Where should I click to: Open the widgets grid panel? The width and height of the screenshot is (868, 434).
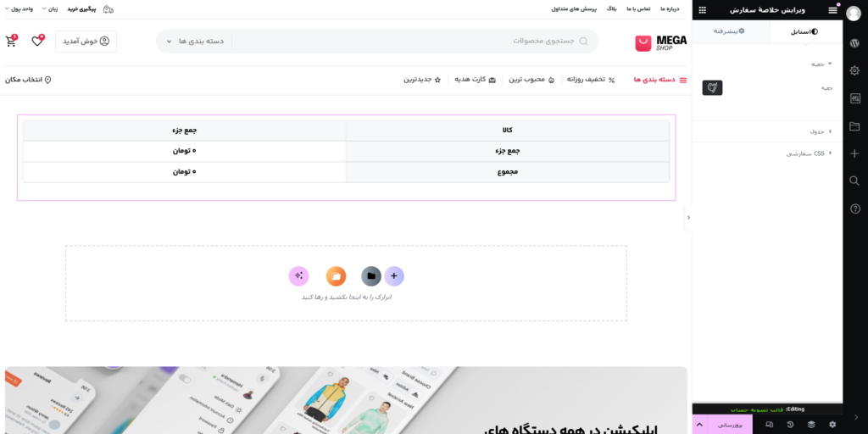[702, 9]
